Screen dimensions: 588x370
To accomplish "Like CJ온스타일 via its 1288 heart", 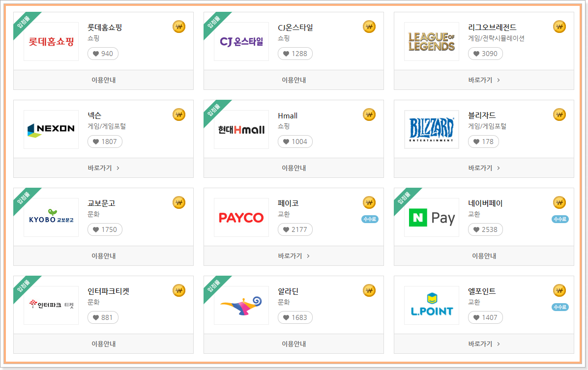I will click(295, 54).
